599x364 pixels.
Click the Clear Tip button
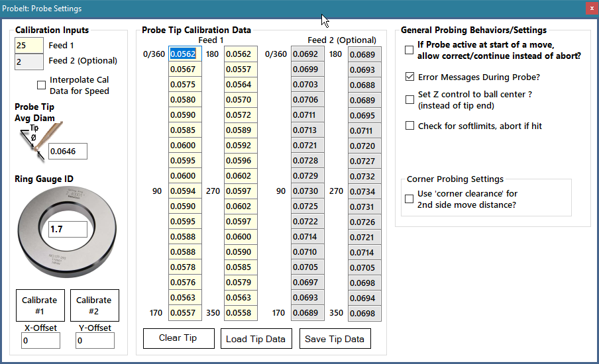click(179, 338)
